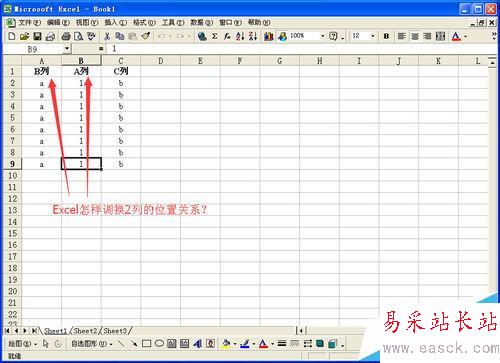Switch to the Sheet3 tab
Image resolution: width=500 pixels, height=363 pixels.
115,331
